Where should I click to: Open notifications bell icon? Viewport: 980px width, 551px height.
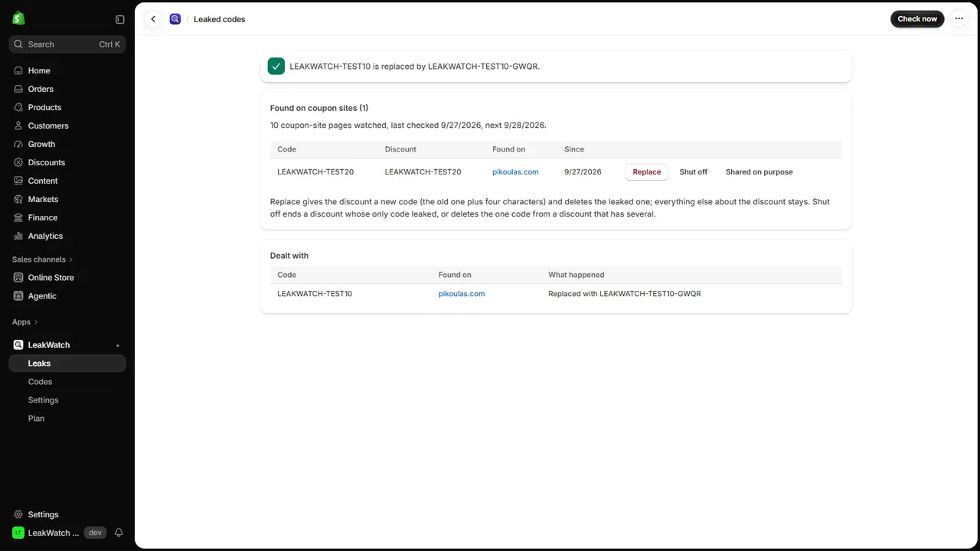(x=119, y=533)
